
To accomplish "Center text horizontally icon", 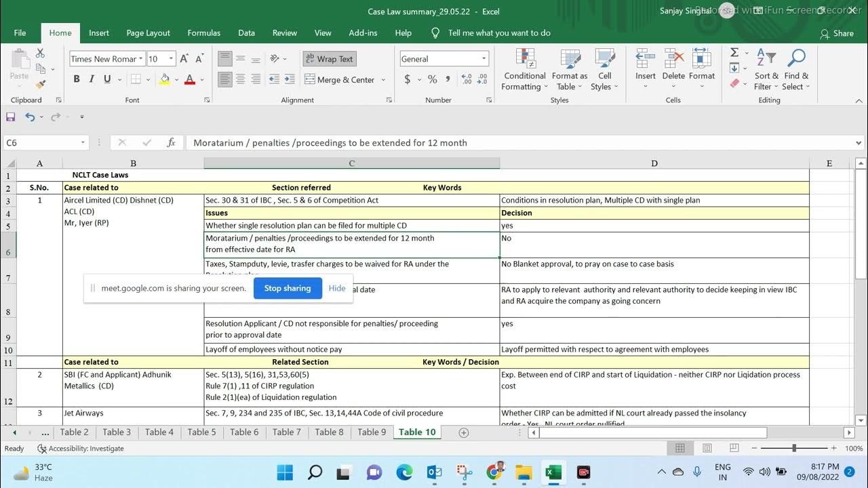I will click(x=240, y=79).
